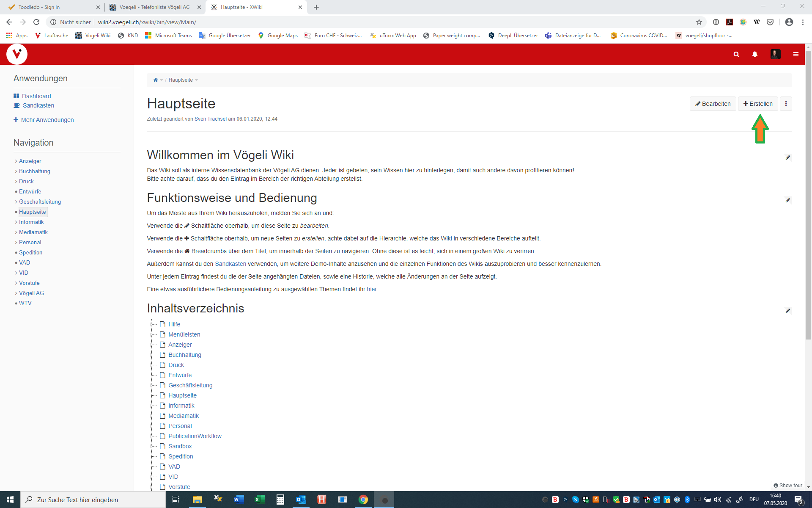Screen dimensions: 812x508
Task: Click the Vögeli logo in header
Action: (17, 54)
